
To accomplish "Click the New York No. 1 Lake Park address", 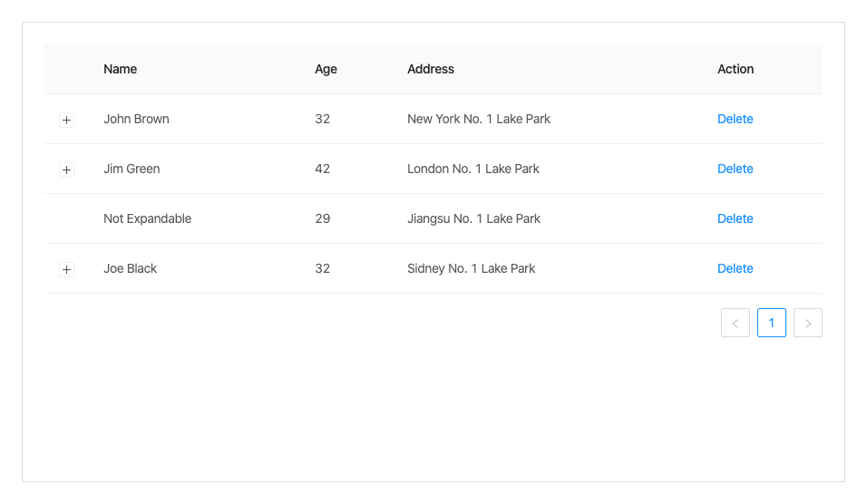I will 478,119.
